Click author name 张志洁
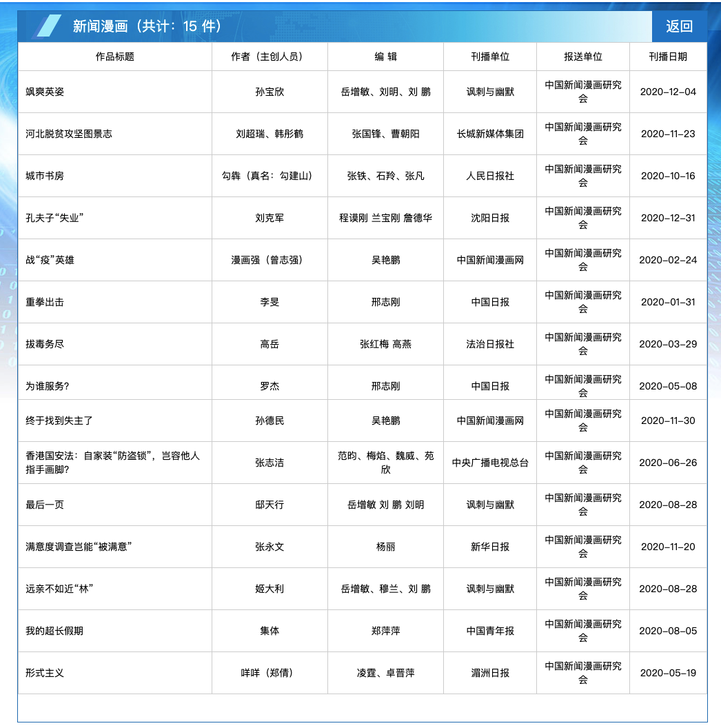 pyautogui.click(x=270, y=463)
